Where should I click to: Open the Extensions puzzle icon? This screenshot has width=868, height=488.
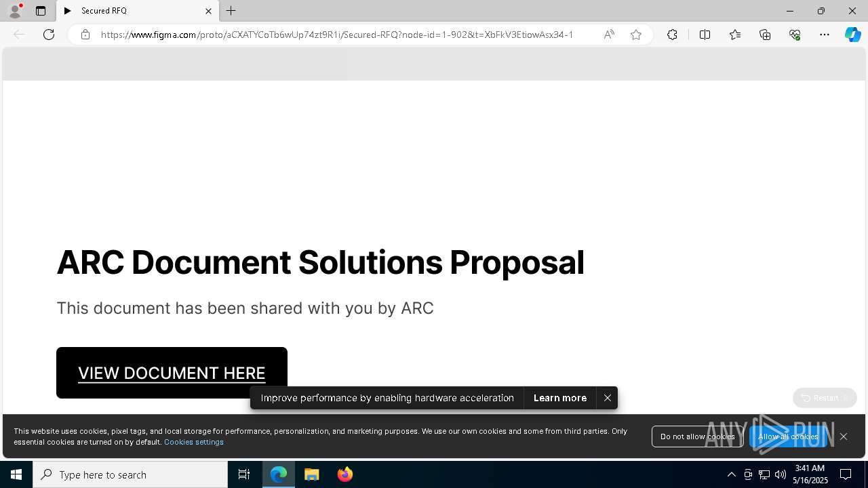(x=672, y=35)
